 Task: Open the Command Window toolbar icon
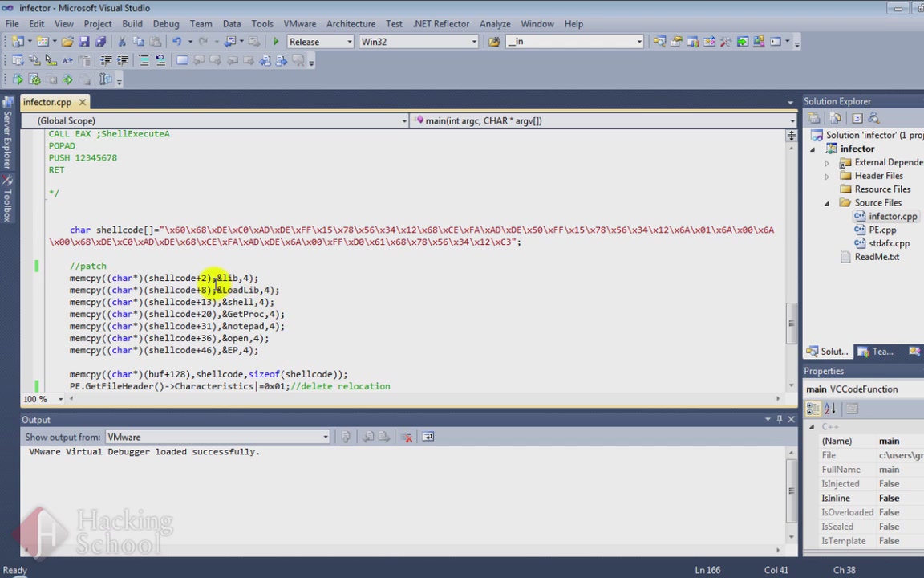tap(776, 42)
